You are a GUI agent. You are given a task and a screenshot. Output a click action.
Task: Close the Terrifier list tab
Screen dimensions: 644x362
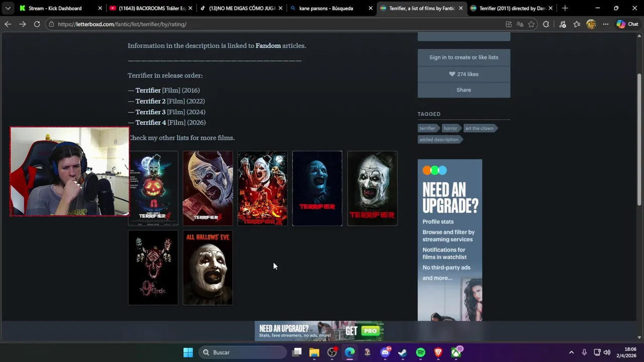pos(461,8)
